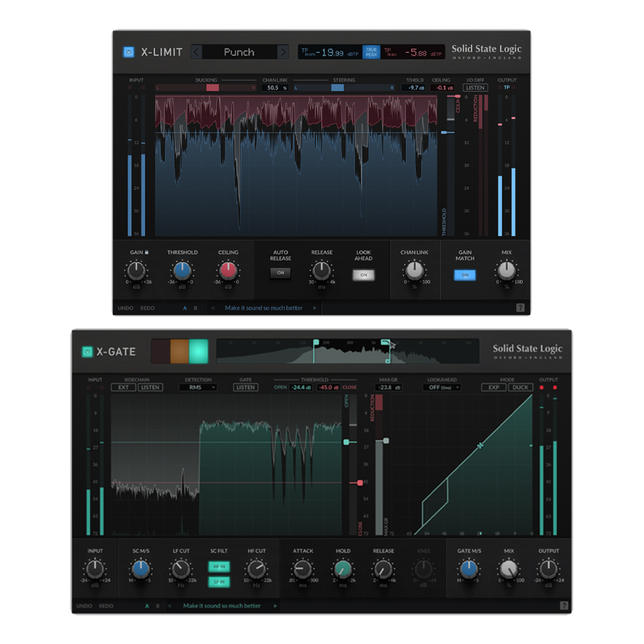The image size is (644, 644).
Task: Click REDO in X-Gate footer
Action: pos(106,606)
